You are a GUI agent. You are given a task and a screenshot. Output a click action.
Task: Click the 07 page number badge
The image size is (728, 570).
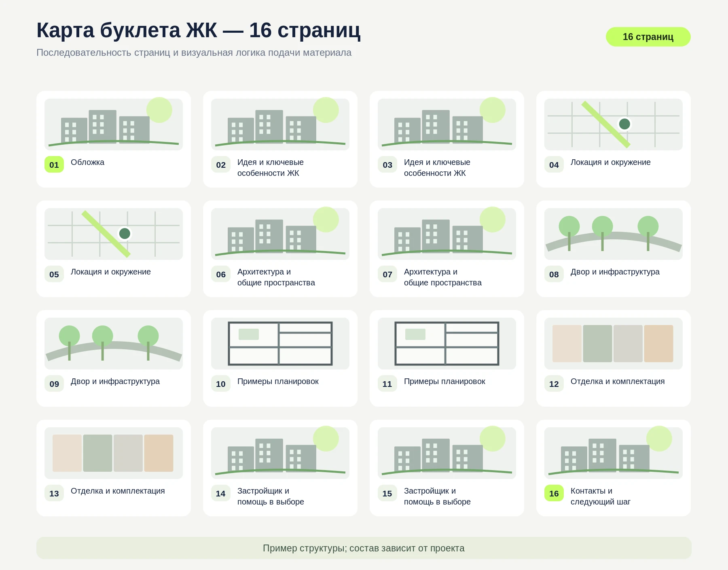(x=387, y=274)
